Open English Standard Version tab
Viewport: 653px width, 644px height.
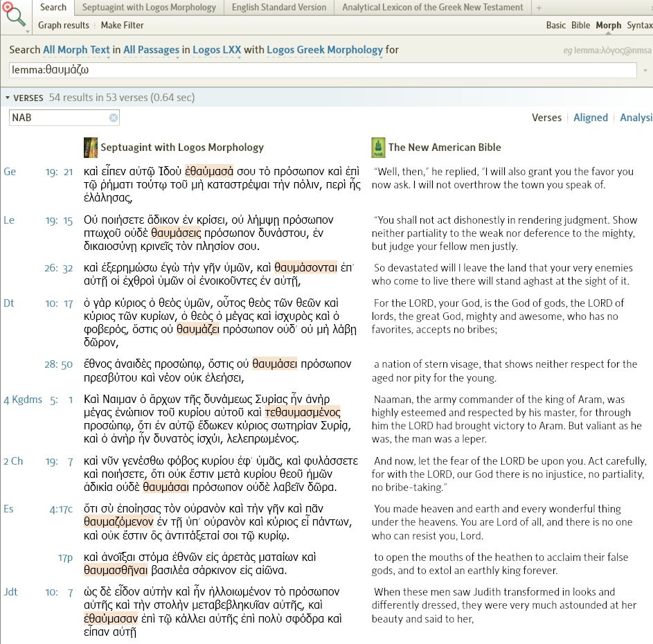tap(279, 8)
